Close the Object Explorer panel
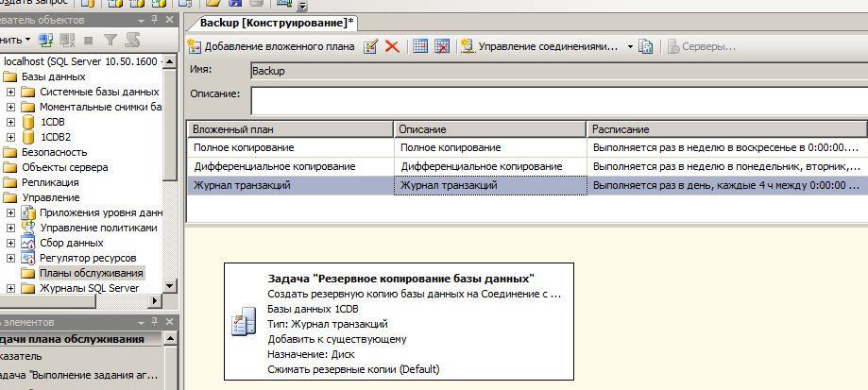 coord(169,20)
